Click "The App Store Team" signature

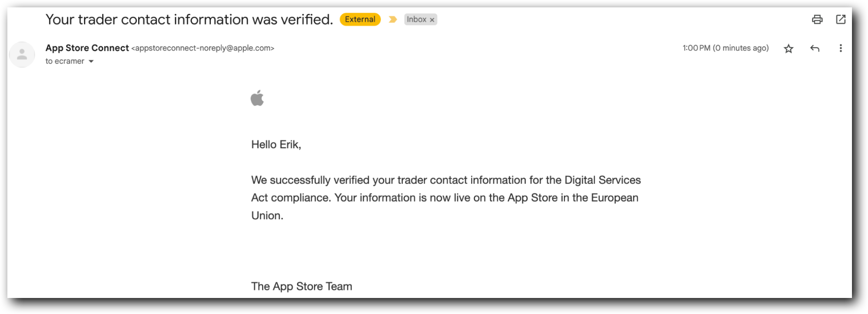pyautogui.click(x=301, y=286)
